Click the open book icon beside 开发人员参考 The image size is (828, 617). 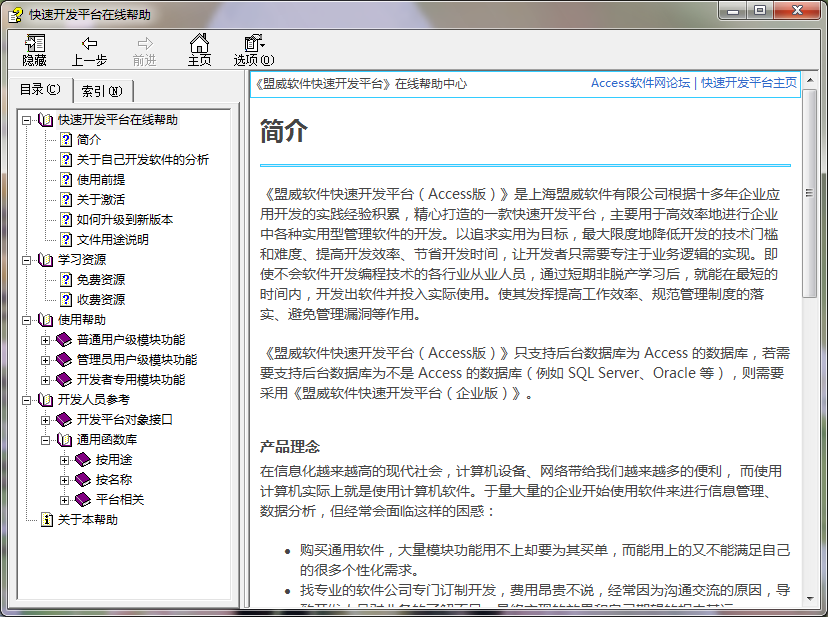(45, 400)
